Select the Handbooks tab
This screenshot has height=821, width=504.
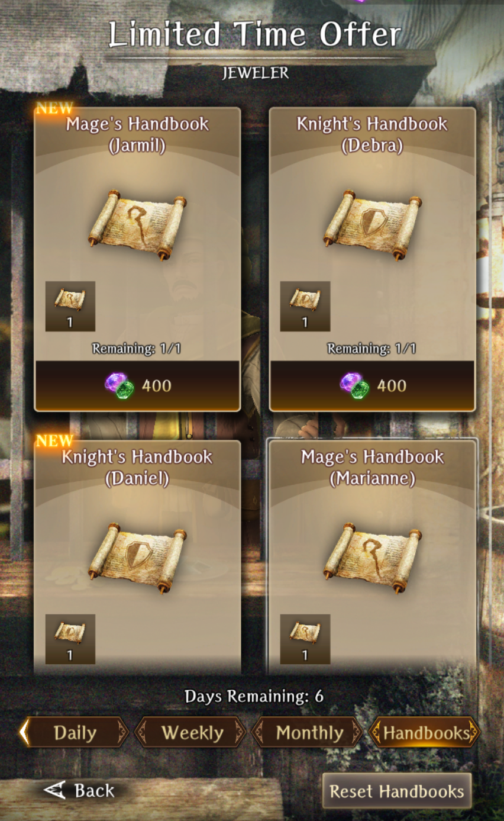[426, 733]
